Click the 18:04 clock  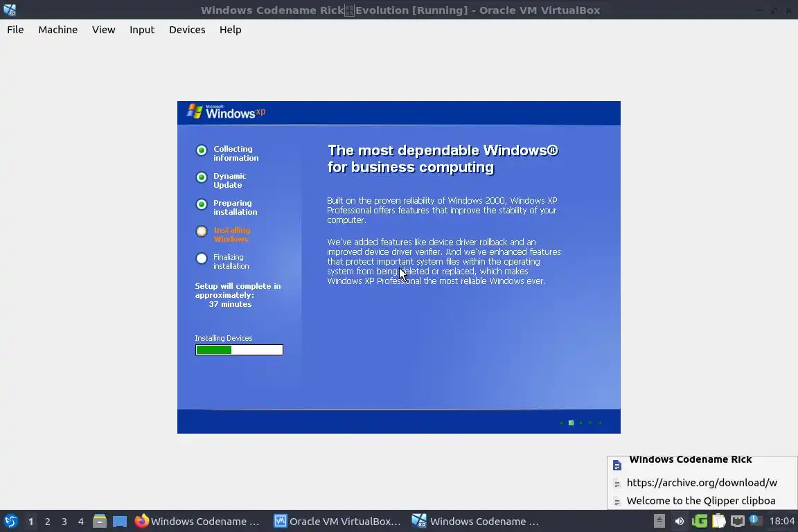(x=781, y=521)
